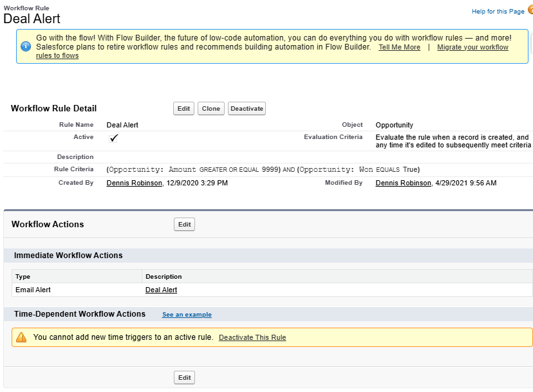This screenshot has height=392, width=533.
Task: Open the Deal Alert email alert action
Action: 161,290
